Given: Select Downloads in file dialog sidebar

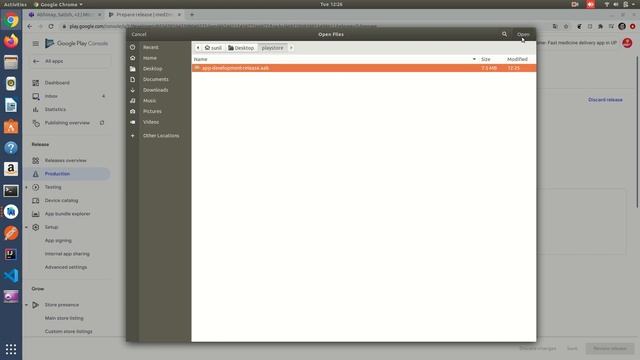Looking at the screenshot, I should coord(155,90).
